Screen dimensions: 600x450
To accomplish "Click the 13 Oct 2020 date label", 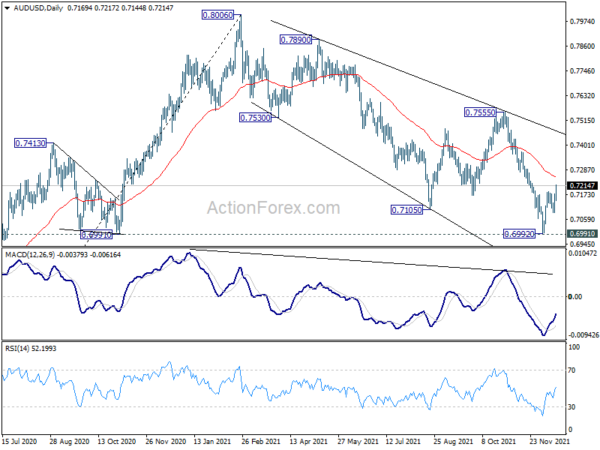I will (117, 441).
